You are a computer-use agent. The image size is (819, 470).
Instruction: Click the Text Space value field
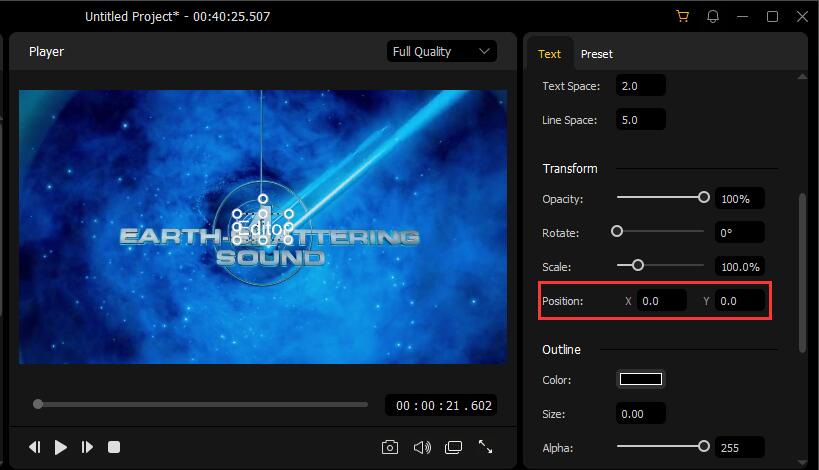[x=641, y=86]
